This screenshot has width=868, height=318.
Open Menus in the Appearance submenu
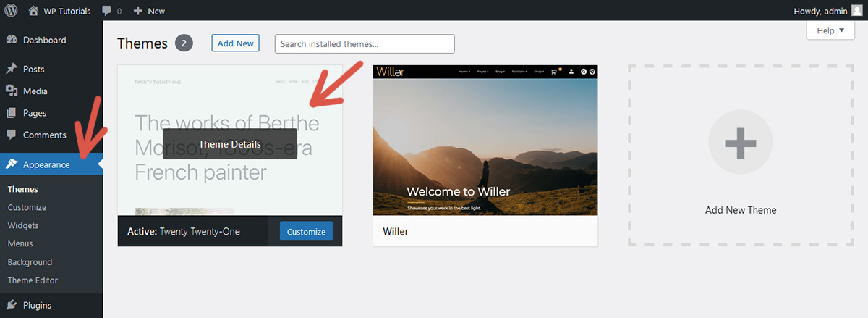[x=20, y=243]
